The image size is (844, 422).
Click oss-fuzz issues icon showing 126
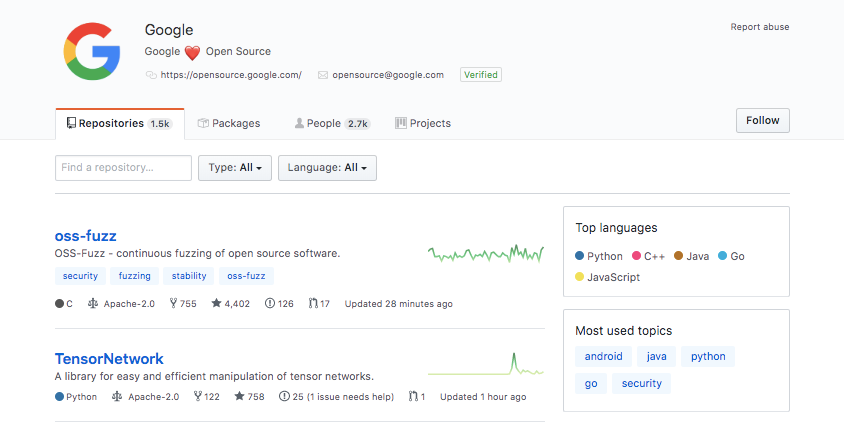coord(270,304)
